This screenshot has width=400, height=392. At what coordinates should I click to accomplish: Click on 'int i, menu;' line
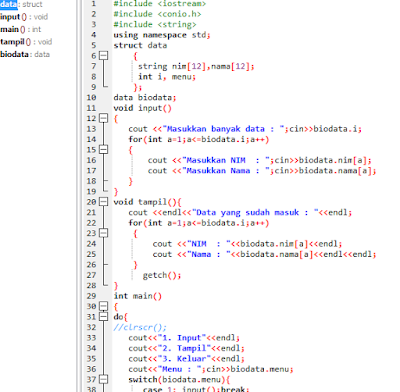[167, 77]
